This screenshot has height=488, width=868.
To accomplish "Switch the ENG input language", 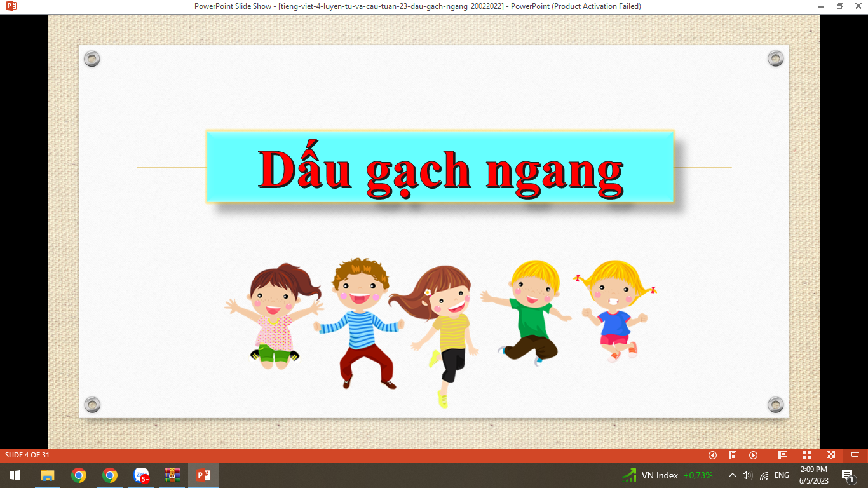I will pyautogui.click(x=782, y=475).
